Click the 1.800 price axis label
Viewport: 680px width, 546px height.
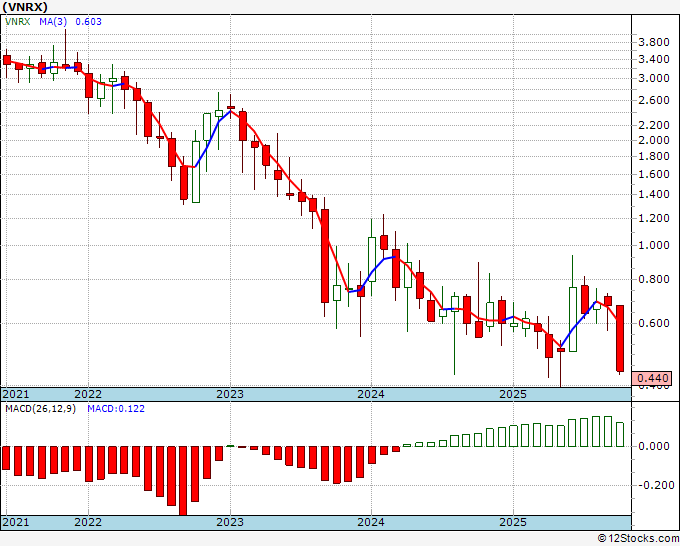(654, 156)
